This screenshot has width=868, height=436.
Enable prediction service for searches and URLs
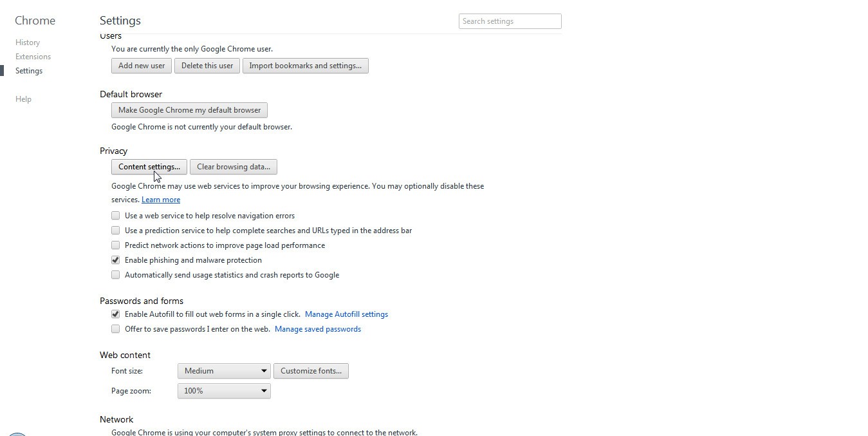coord(116,231)
